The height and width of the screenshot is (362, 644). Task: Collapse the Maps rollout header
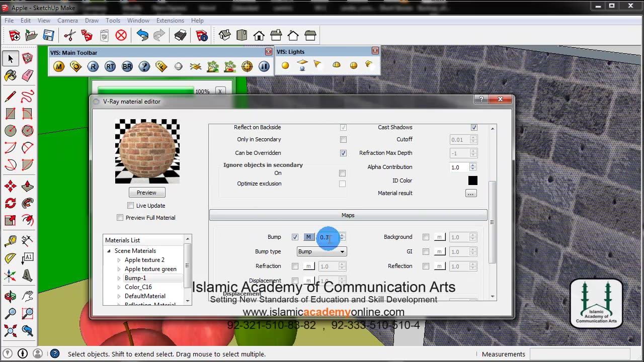point(348,215)
